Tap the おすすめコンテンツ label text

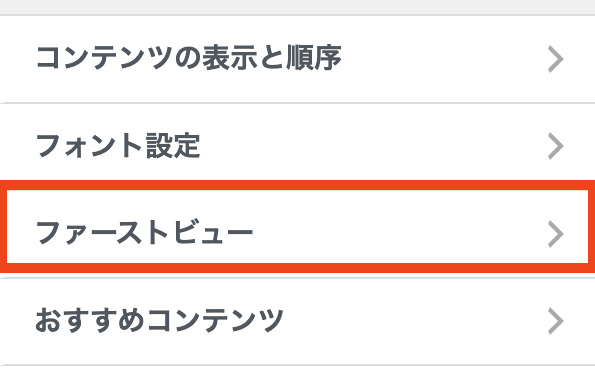pyautogui.click(x=159, y=321)
